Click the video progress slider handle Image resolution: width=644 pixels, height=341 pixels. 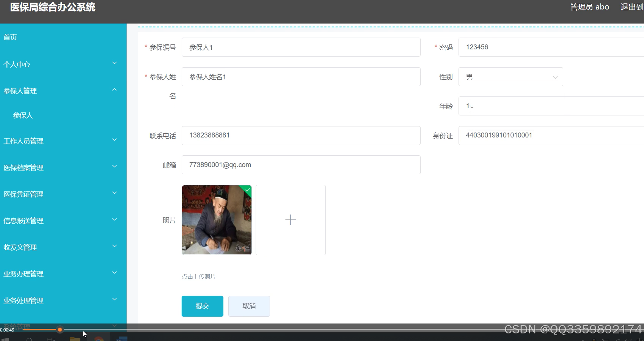(x=60, y=330)
